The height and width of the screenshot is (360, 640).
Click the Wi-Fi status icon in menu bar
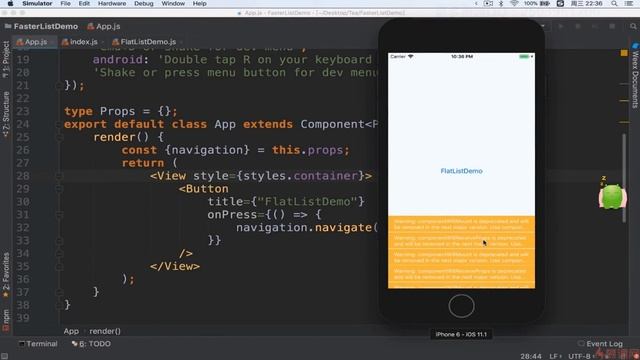514,3
